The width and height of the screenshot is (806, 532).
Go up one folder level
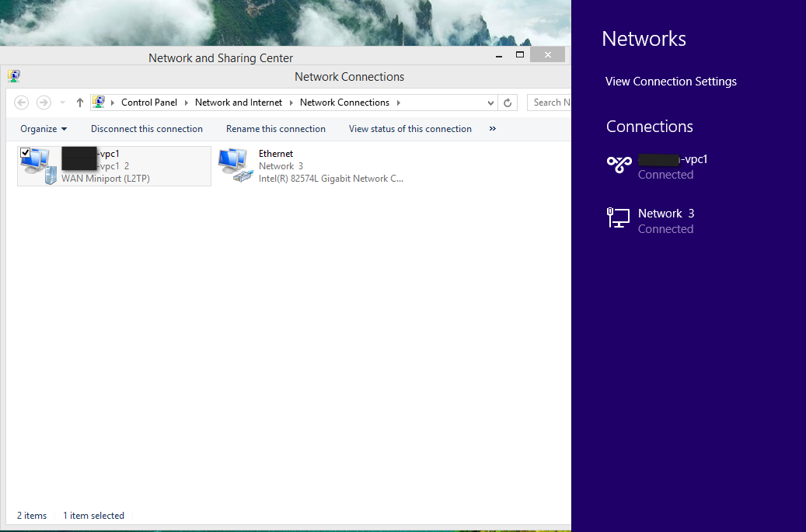79,103
